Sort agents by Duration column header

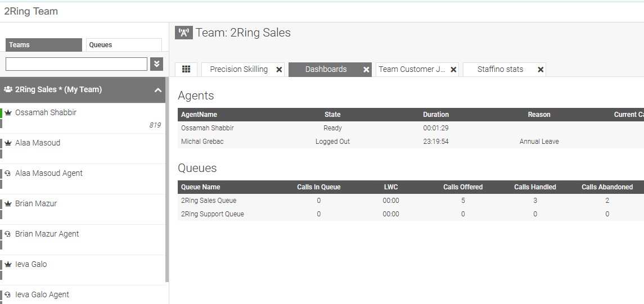point(436,115)
